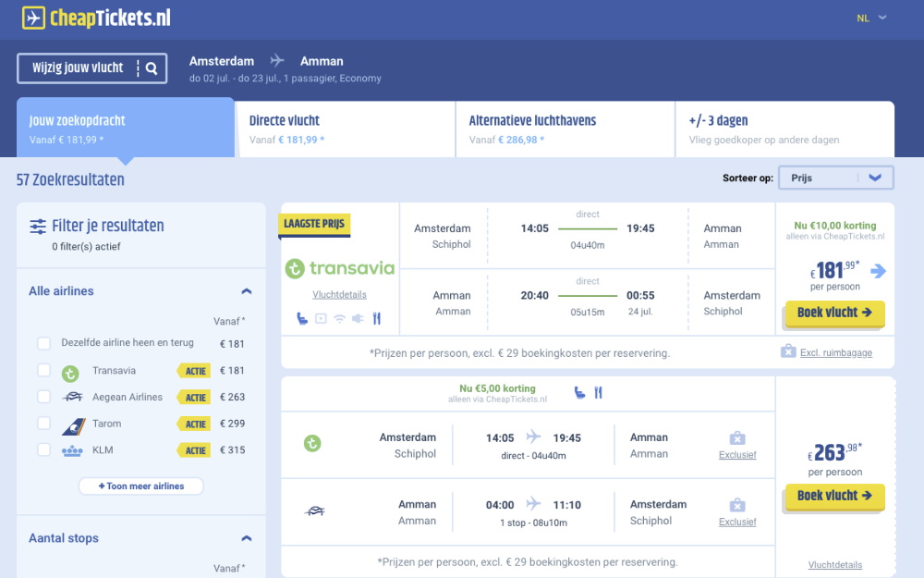Click the KLM crown logo in filter list
Viewport: 924px width, 578px height.
point(72,451)
